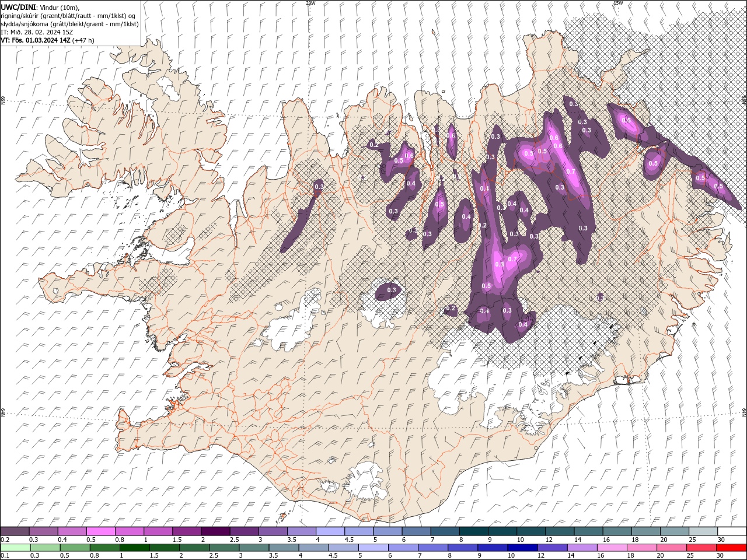Click the 'VT: Fös. 01.03.2024 14Z (+47 h)' line
This screenshot has height=560, width=747.
(47, 40)
